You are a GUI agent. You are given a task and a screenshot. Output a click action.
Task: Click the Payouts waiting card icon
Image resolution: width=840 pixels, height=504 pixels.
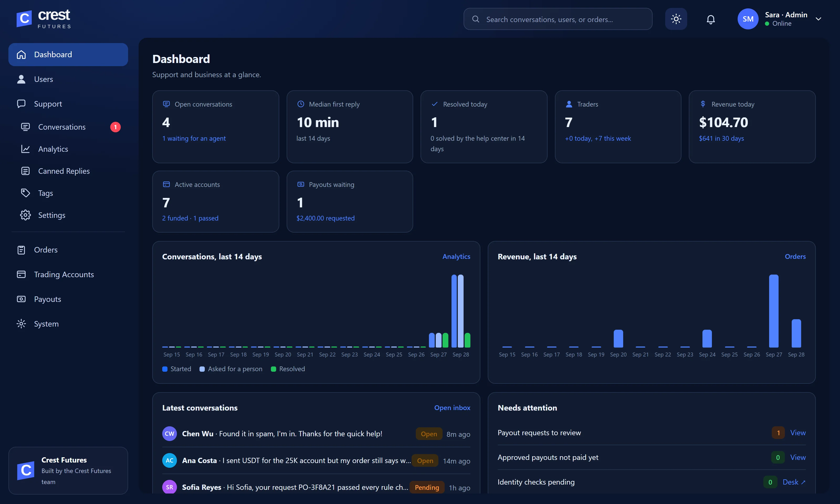pyautogui.click(x=301, y=185)
